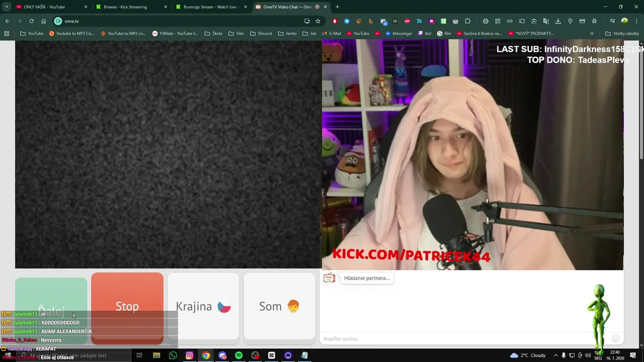This screenshot has width=644, height=362.
Task: Open the Chrome three-dot menu
Action: (x=636, y=21)
